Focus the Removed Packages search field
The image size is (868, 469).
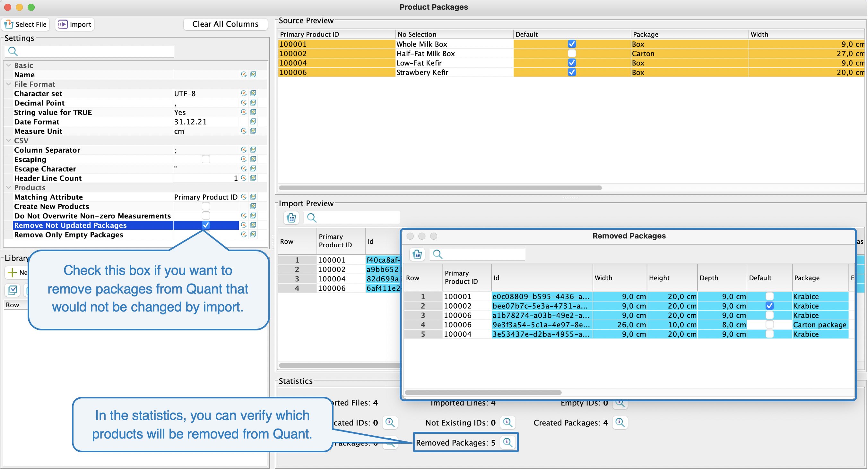pyautogui.click(x=477, y=254)
